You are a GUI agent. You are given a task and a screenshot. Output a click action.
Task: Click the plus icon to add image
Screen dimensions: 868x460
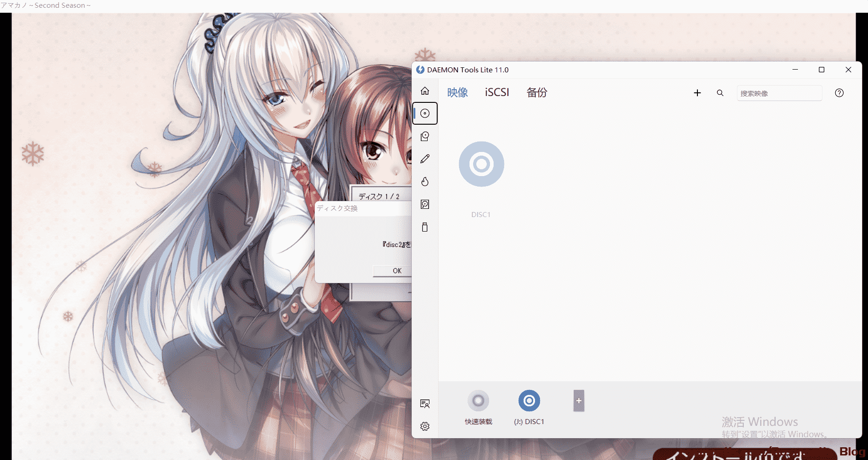(697, 93)
